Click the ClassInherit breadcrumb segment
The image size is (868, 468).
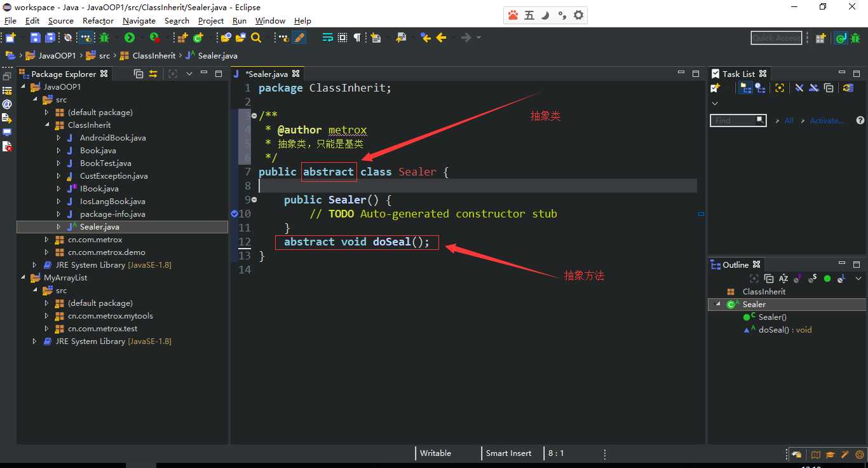coord(154,55)
